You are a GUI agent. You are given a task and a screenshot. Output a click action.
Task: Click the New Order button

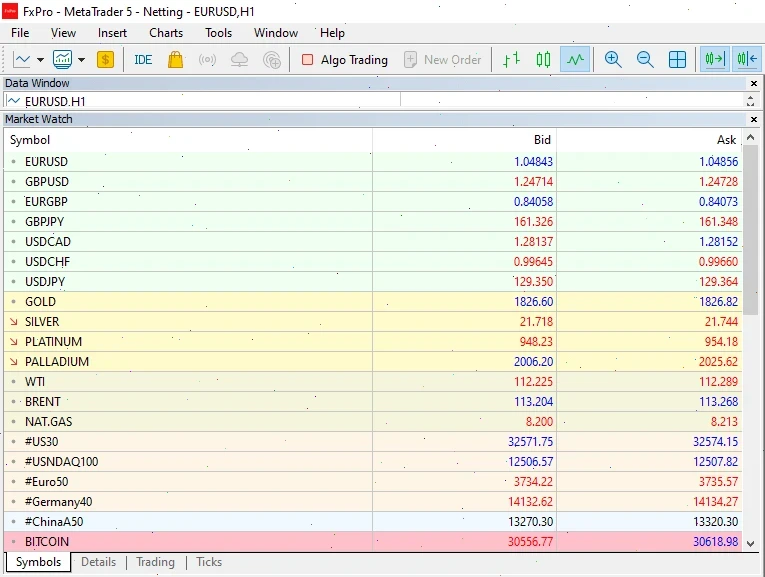coord(442,60)
